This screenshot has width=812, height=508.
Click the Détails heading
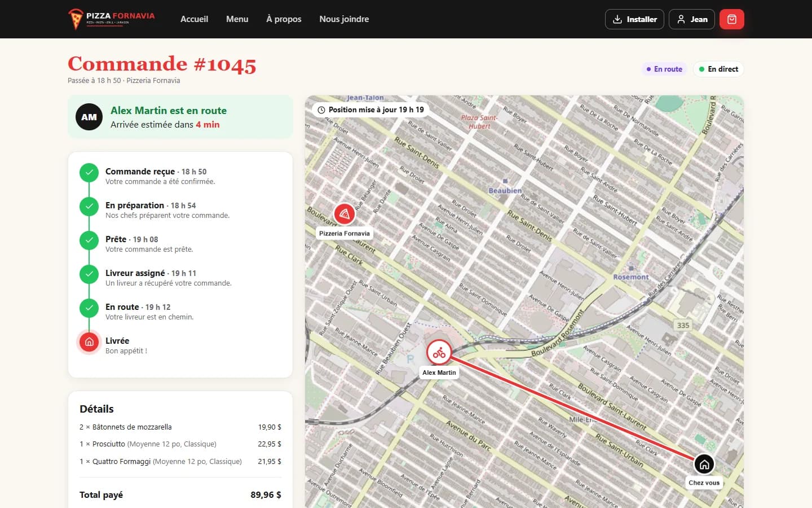point(96,409)
